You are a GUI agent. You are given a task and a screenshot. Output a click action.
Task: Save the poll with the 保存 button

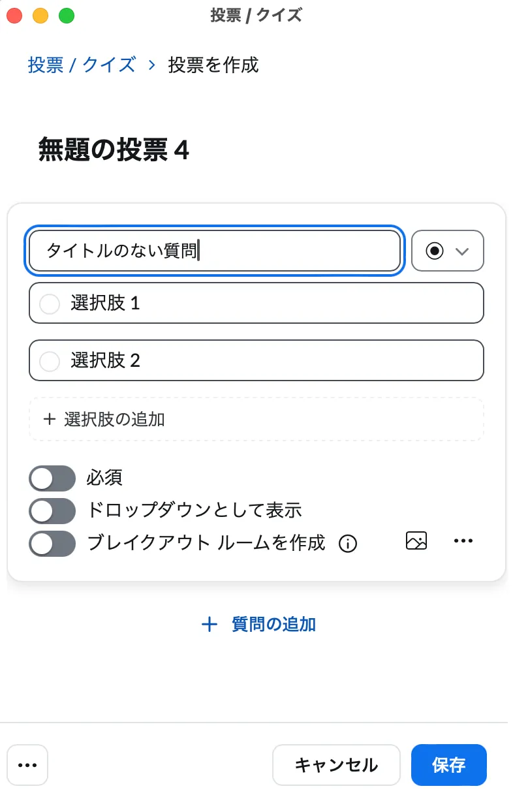(448, 765)
